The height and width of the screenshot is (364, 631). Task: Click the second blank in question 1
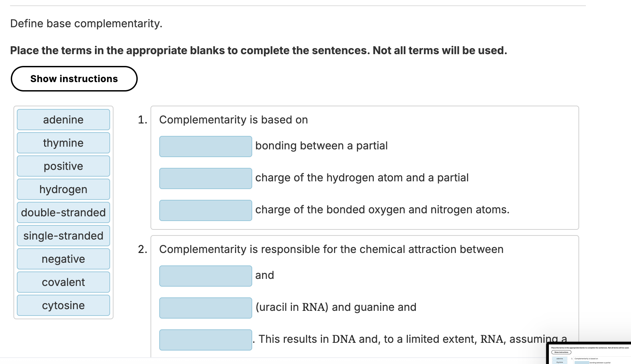click(x=205, y=178)
